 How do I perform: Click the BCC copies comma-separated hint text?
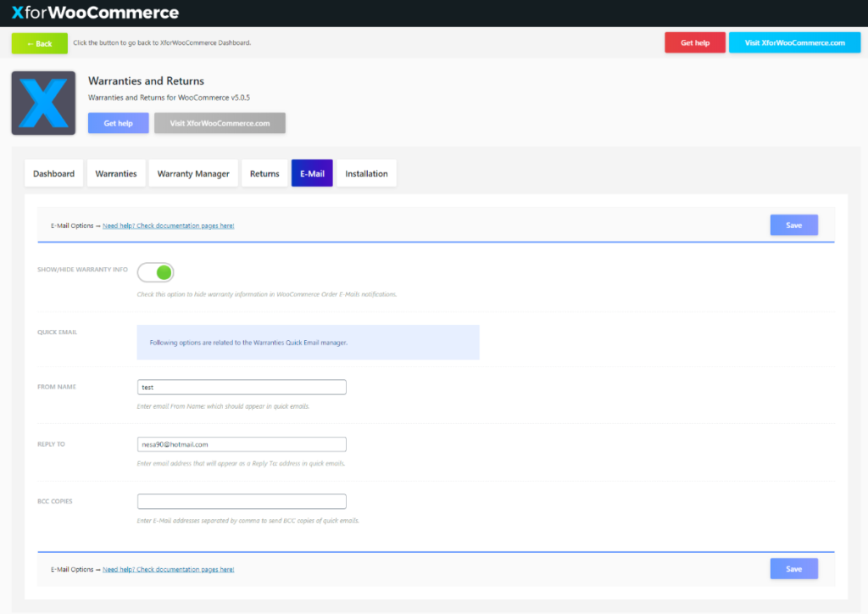point(248,521)
